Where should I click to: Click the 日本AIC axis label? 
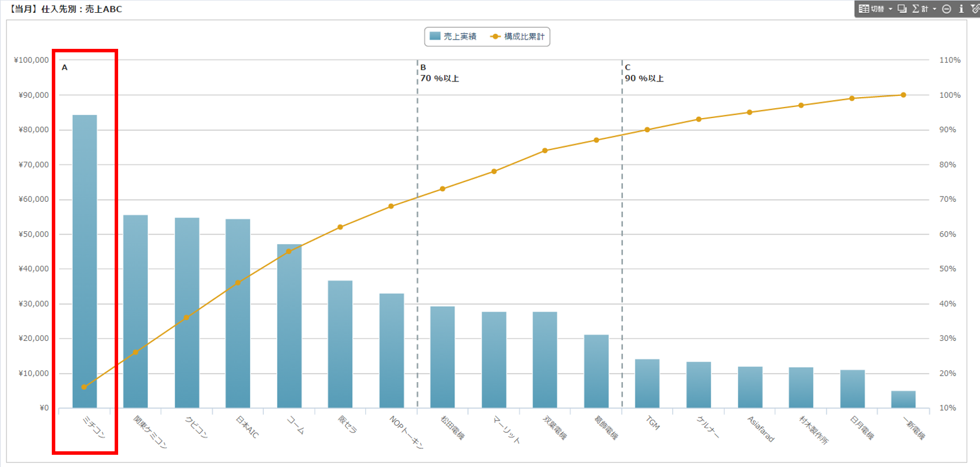pos(247,427)
